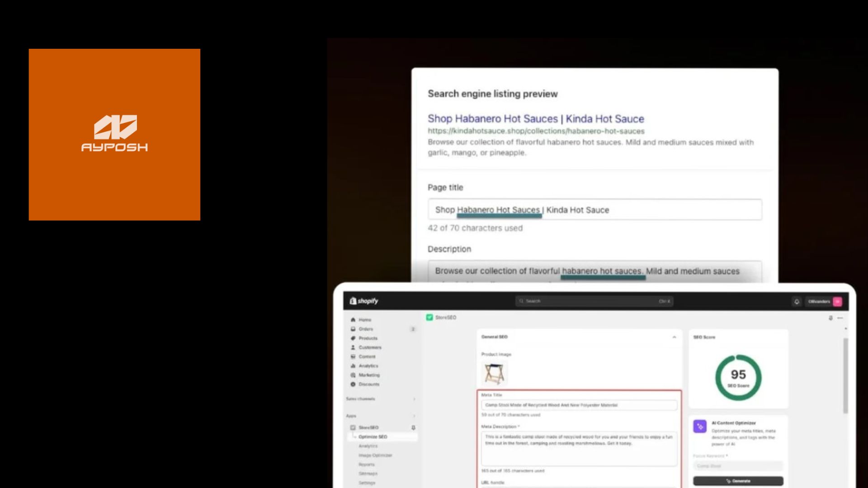The image size is (868, 488).
Task: Click the Description text field
Action: [x=595, y=272]
